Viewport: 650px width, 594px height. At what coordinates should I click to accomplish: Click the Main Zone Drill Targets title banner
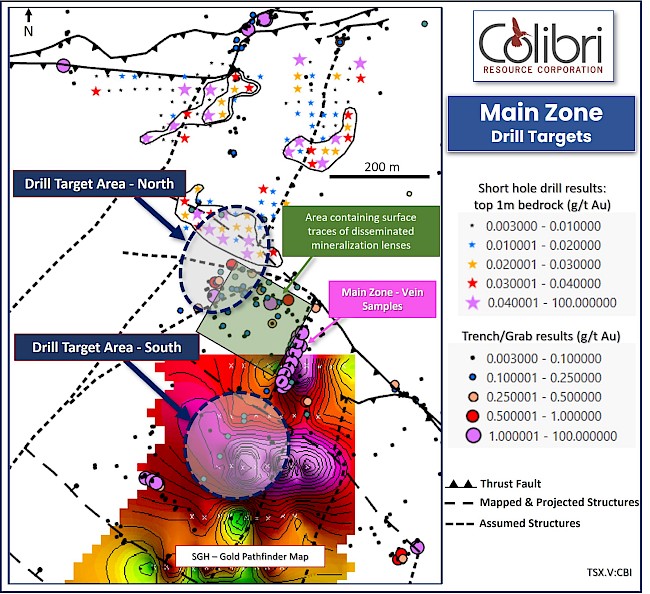(541, 124)
